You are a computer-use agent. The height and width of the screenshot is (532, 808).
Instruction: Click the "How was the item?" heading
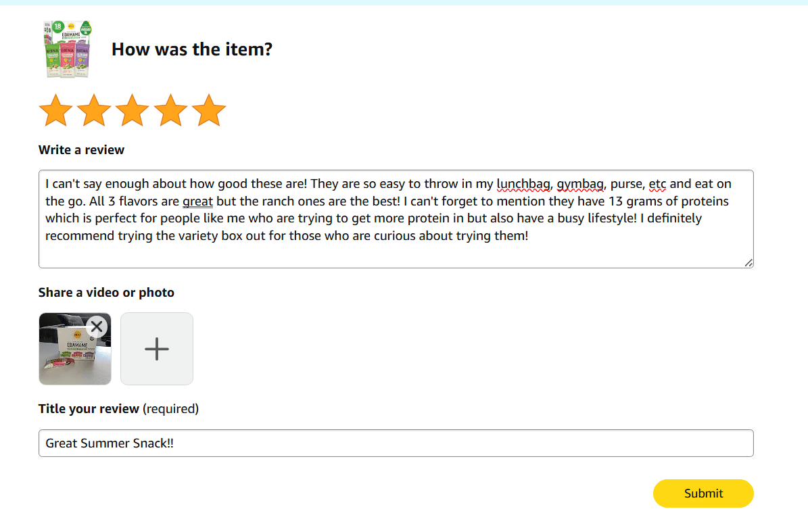click(191, 49)
